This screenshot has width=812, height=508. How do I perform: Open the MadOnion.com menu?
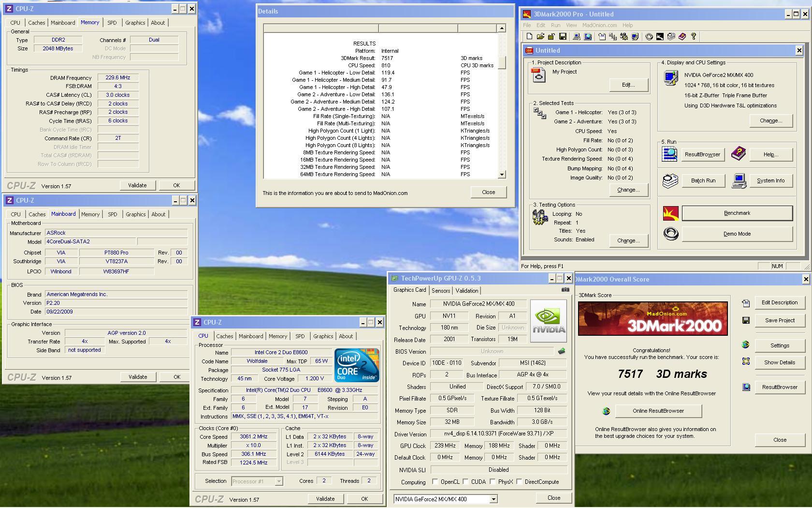tap(599, 25)
